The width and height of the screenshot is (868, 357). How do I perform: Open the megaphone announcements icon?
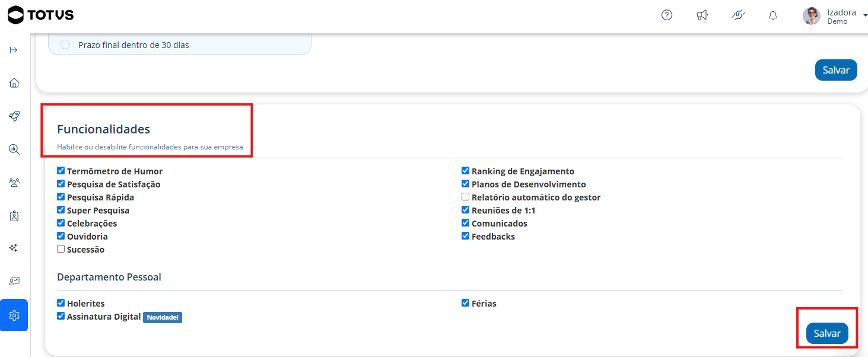pyautogui.click(x=702, y=15)
